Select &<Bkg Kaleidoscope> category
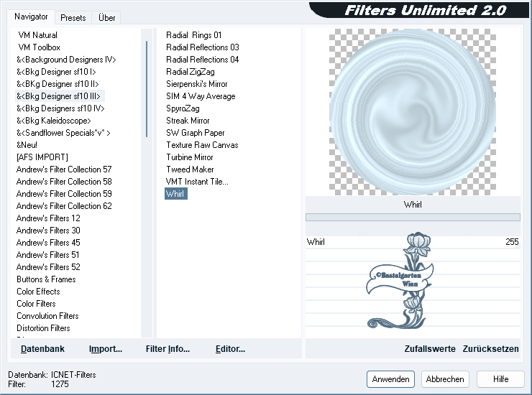 tap(54, 121)
